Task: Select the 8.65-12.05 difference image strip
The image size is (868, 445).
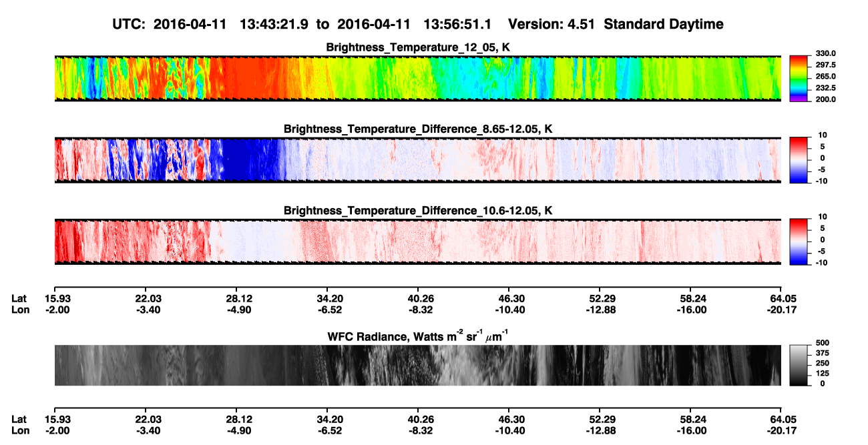Action: (418, 160)
